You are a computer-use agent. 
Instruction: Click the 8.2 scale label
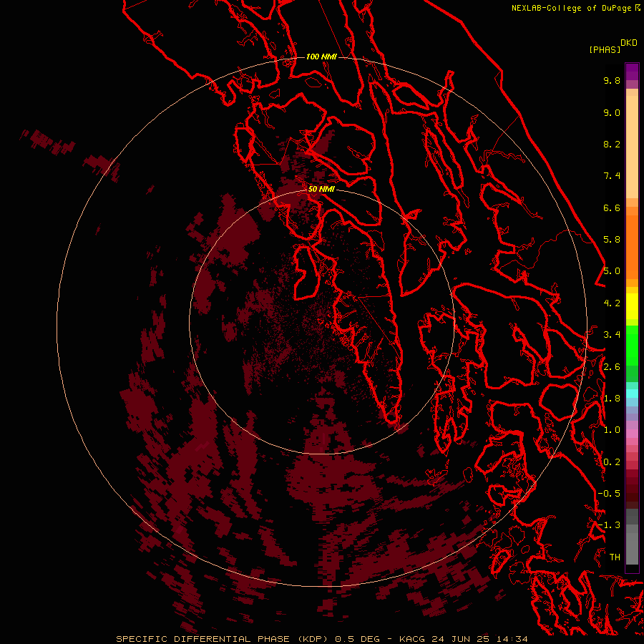tap(612, 144)
